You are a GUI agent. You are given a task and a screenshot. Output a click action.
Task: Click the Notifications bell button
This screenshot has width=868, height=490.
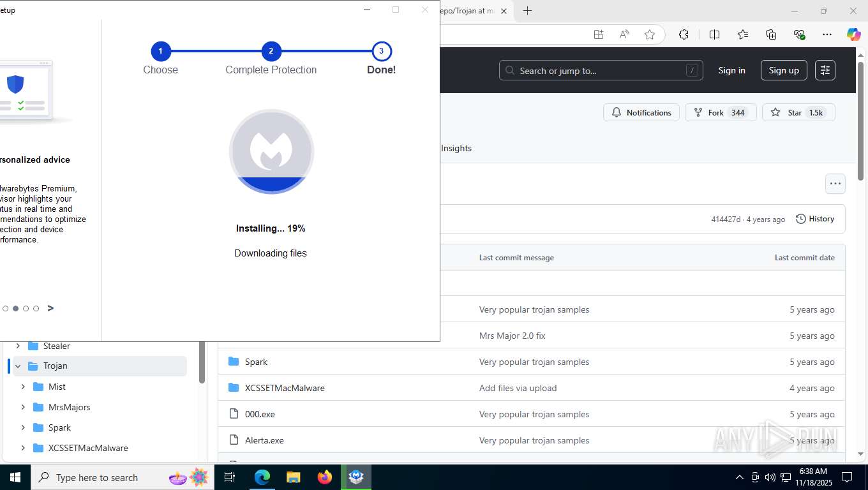coord(641,112)
